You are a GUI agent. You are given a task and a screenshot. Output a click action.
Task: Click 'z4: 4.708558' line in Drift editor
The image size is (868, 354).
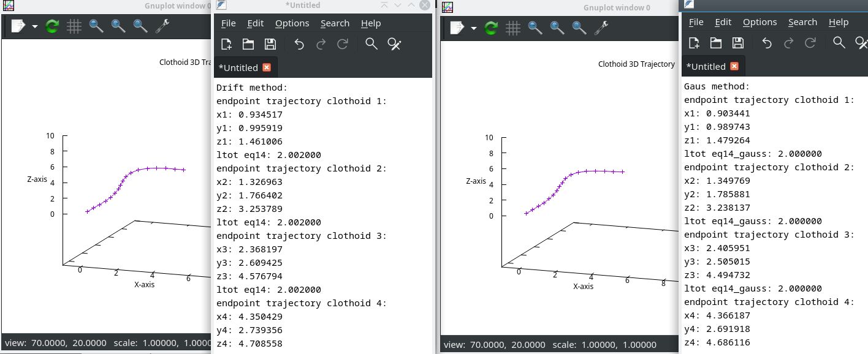(x=249, y=344)
